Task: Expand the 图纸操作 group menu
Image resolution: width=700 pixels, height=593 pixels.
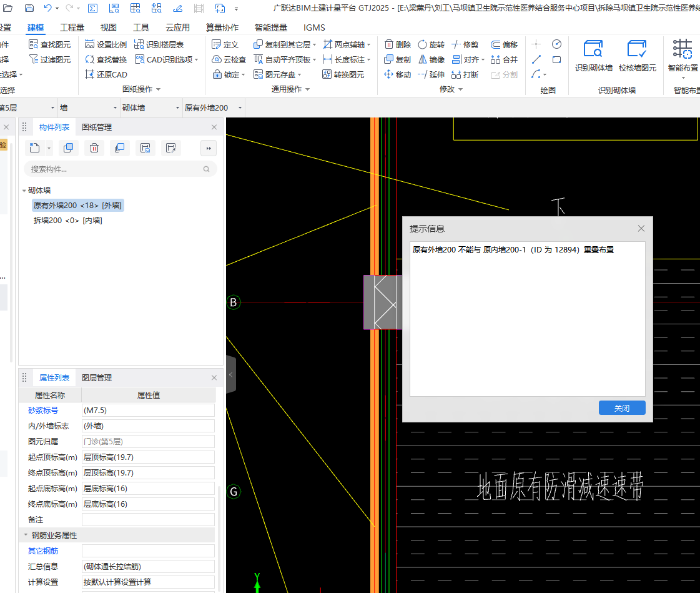Action: pos(141,89)
